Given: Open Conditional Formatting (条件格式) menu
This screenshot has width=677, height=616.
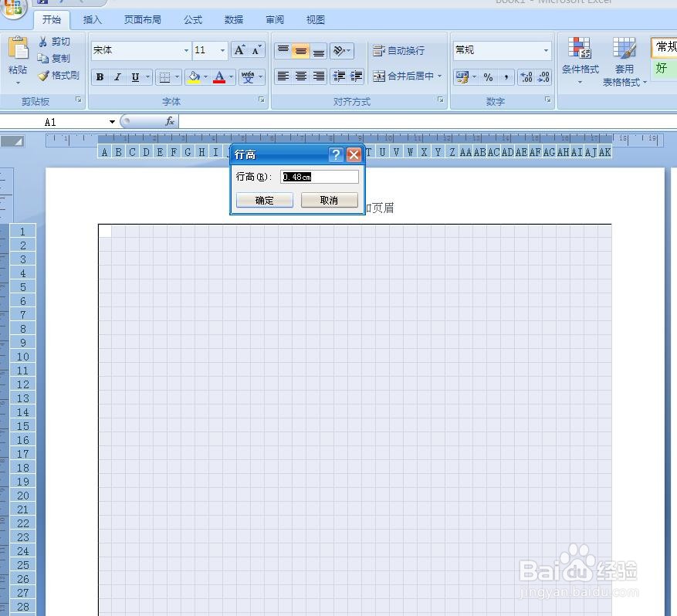Looking at the screenshot, I should tap(580, 61).
